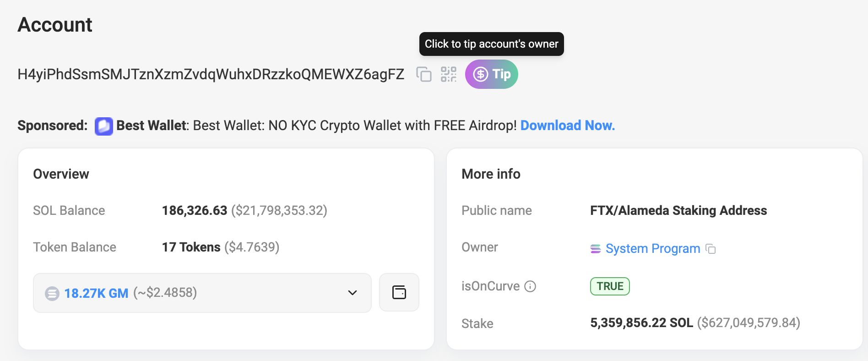Copy the account address using copy icon
The image size is (868, 361).
(424, 74)
